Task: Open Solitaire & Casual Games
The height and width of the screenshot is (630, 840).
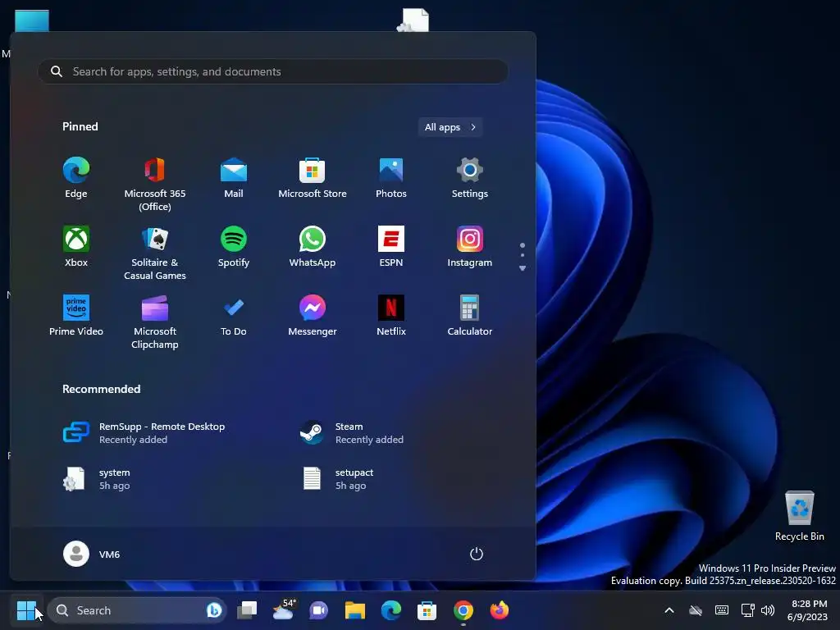Action: [155, 253]
